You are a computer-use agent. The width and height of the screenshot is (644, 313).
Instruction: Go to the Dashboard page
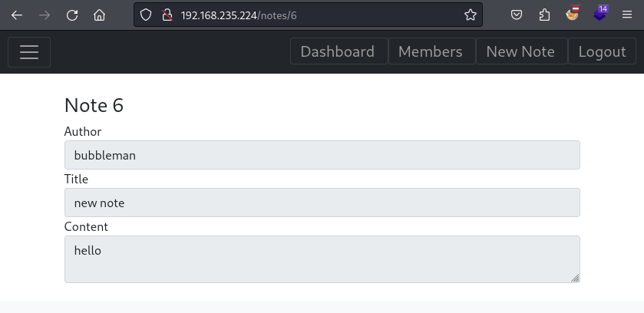[338, 51]
